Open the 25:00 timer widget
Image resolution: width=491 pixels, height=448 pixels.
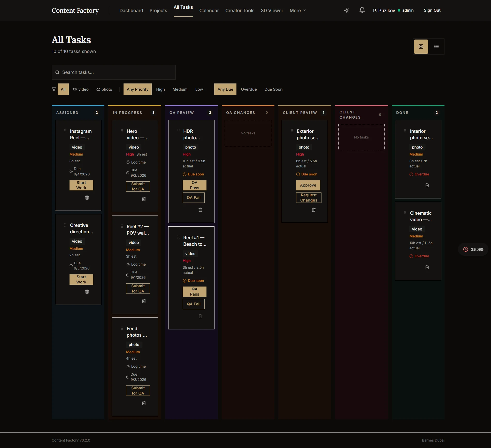click(473, 249)
